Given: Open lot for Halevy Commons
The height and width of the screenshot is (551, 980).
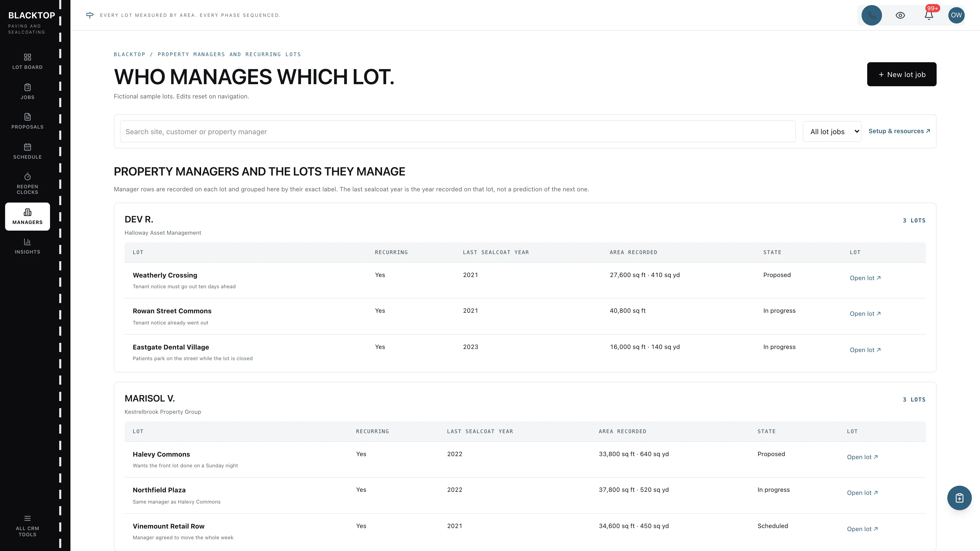Looking at the screenshot, I should point(862,457).
